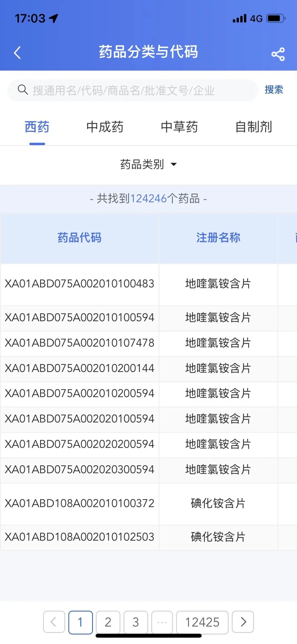Select code XA01ABD075A002010200594
The width and height of the screenshot is (297, 644).
point(79,393)
